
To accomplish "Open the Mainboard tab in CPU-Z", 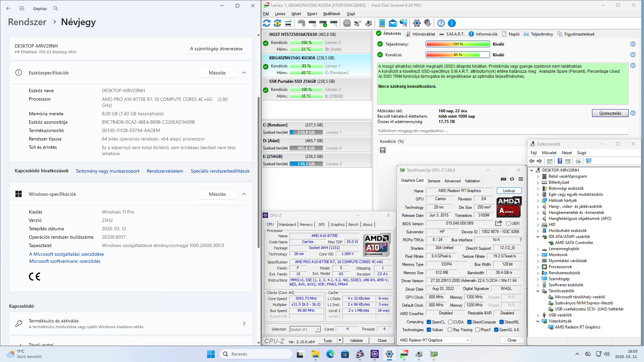I will pyautogui.click(x=287, y=225).
